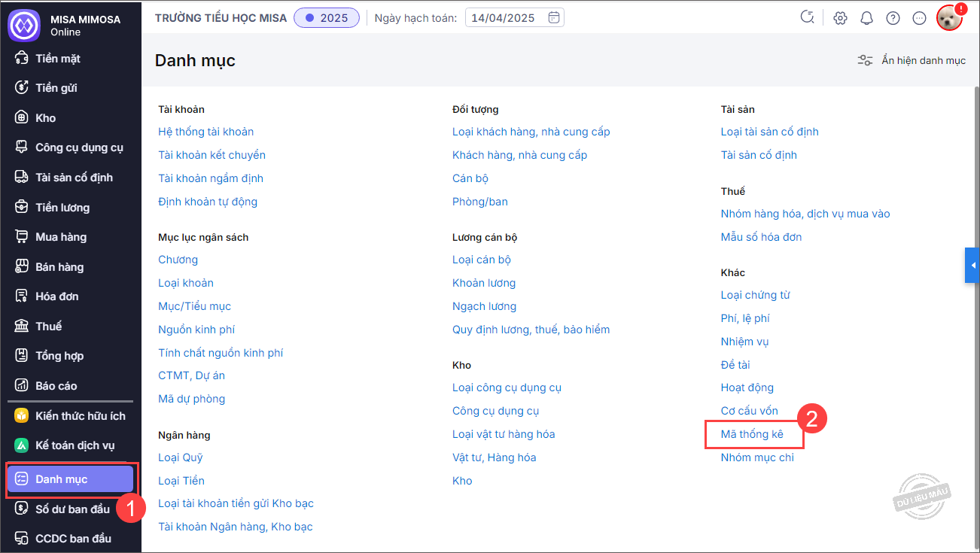Screen dimensions: 980x553
Task: Open the notifications bell
Action: [x=866, y=18]
